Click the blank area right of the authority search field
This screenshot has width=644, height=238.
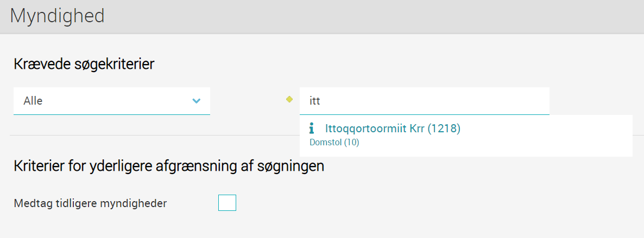click(596, 101)
